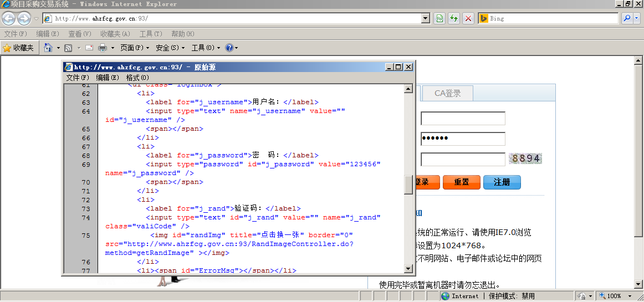644x302 pixels.
Task: Open the blue help question mark icon
Action: pos(229,48)
